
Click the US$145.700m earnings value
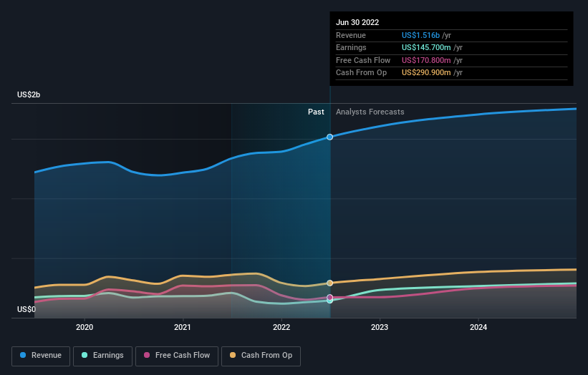point(426,47)
